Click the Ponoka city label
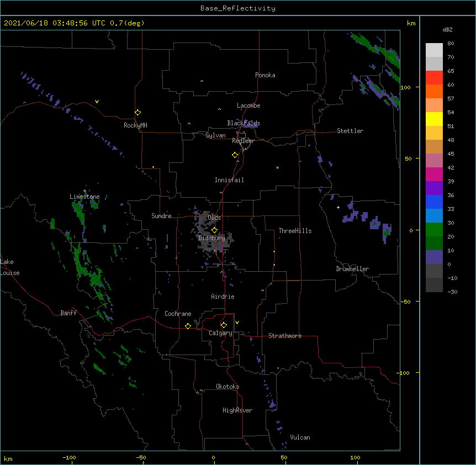Viewport: 476px width, 465px height. pyautogui.click(x=265, y=75)
